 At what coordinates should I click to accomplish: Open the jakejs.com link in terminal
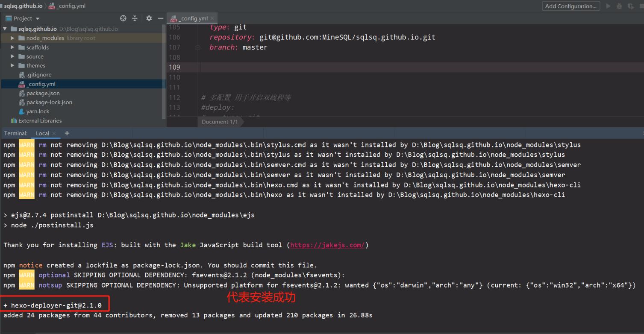[327, 245]
